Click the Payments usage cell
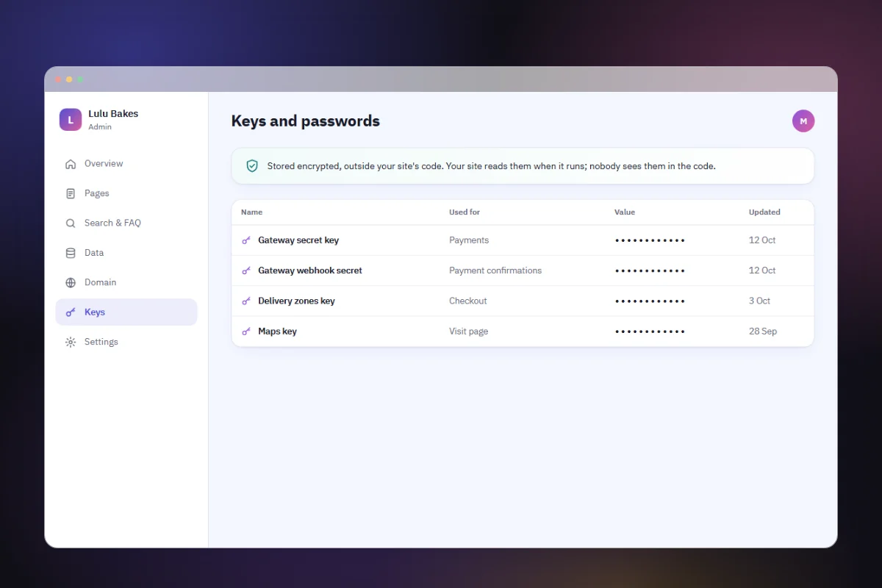The image size is (882, 588). 469,240
